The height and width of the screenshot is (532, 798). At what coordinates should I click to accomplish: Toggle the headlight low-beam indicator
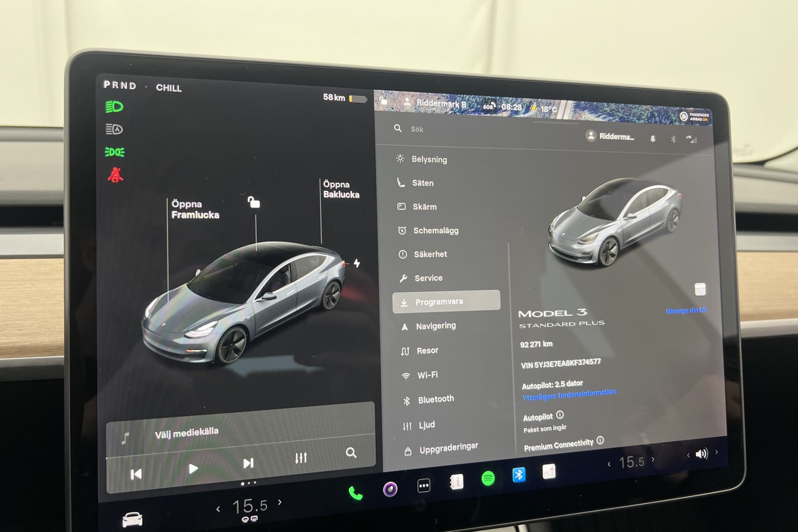coord(114,107)
